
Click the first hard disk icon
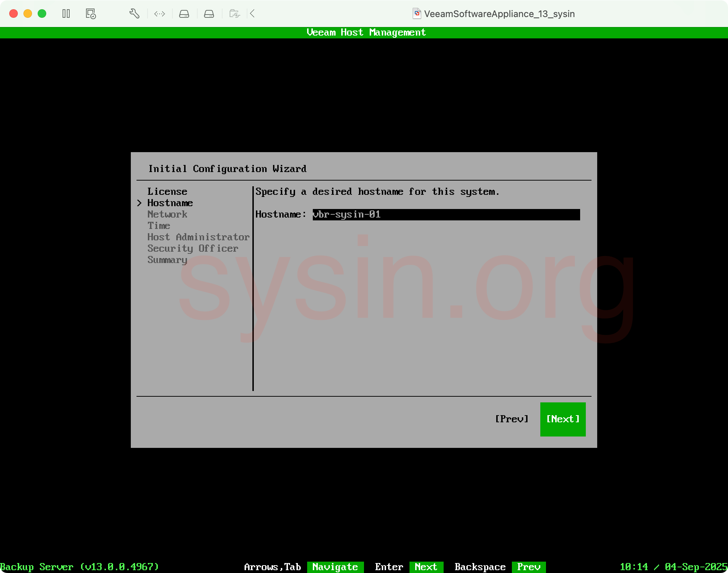tap(184, 14)
